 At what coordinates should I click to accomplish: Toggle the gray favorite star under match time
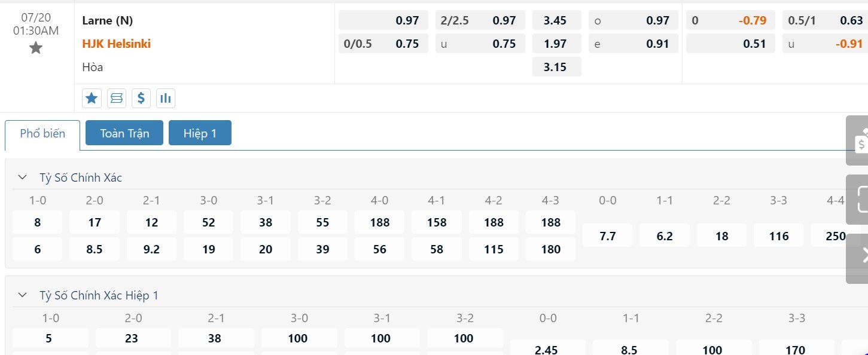36,48
